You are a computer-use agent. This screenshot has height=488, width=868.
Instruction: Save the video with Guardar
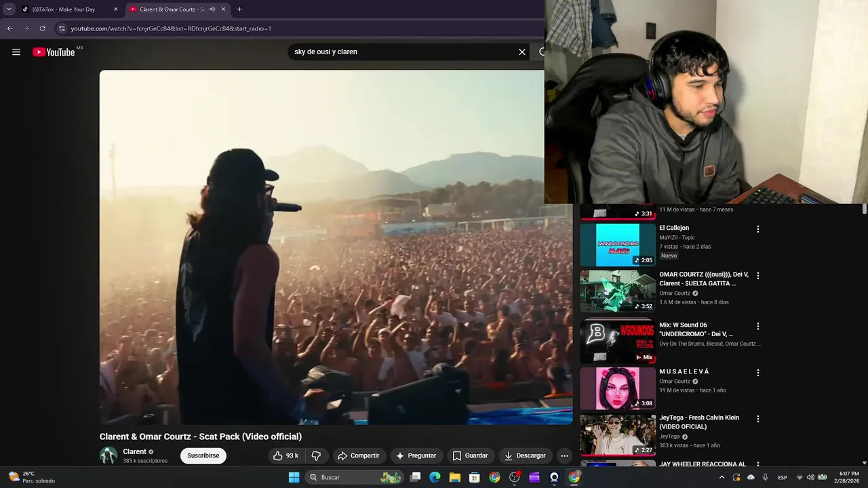470,455
